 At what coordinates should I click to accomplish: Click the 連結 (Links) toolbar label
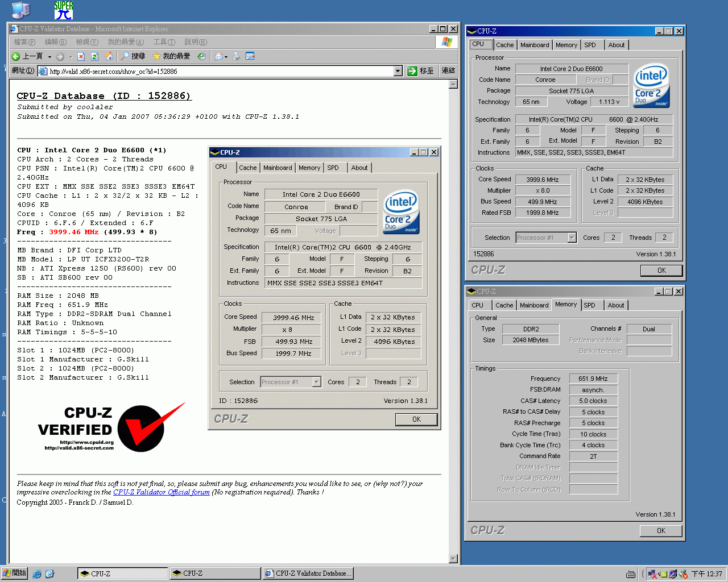point(448,71)
